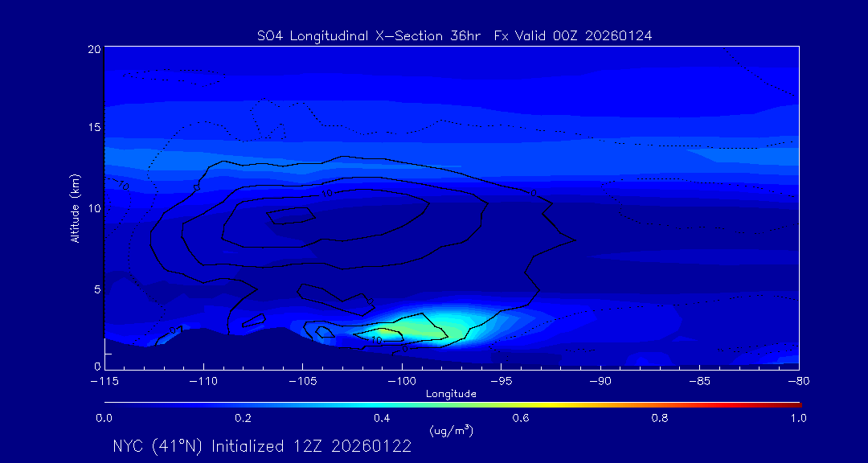868x463 pixels.
Task: Click the 20 altitude tick label
Action: tap(92, 49)
